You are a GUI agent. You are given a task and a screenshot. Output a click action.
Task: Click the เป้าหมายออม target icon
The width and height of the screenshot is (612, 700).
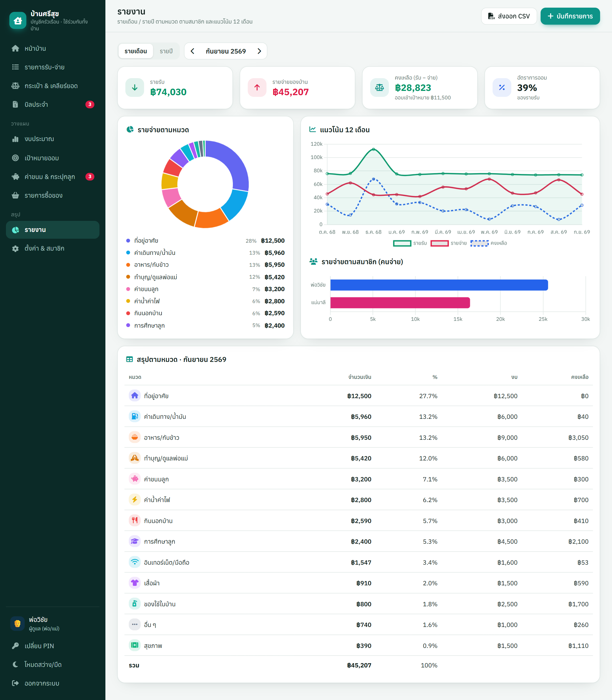pyautogui.click(x=15, y=158)
